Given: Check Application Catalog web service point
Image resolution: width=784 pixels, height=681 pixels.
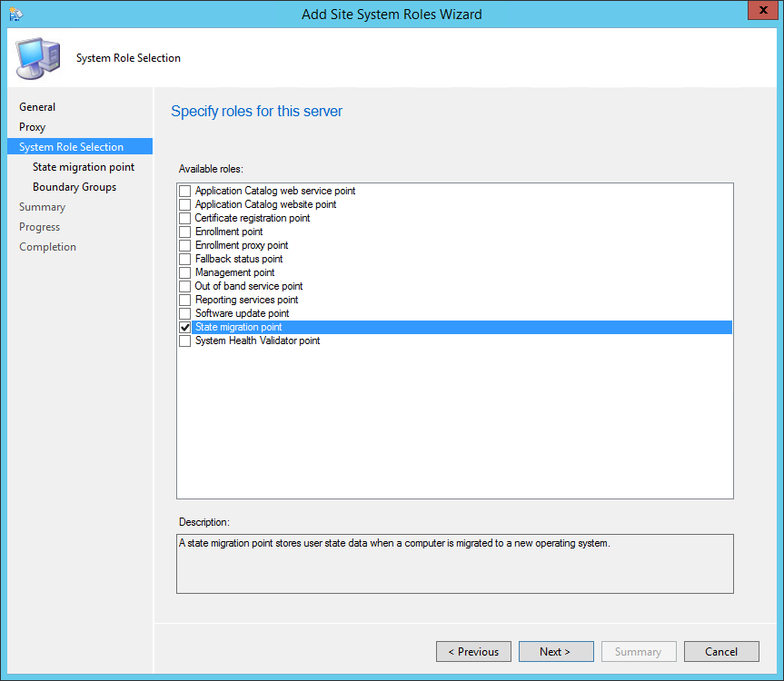Looking at the screenshot, I should tap(185, 191).
